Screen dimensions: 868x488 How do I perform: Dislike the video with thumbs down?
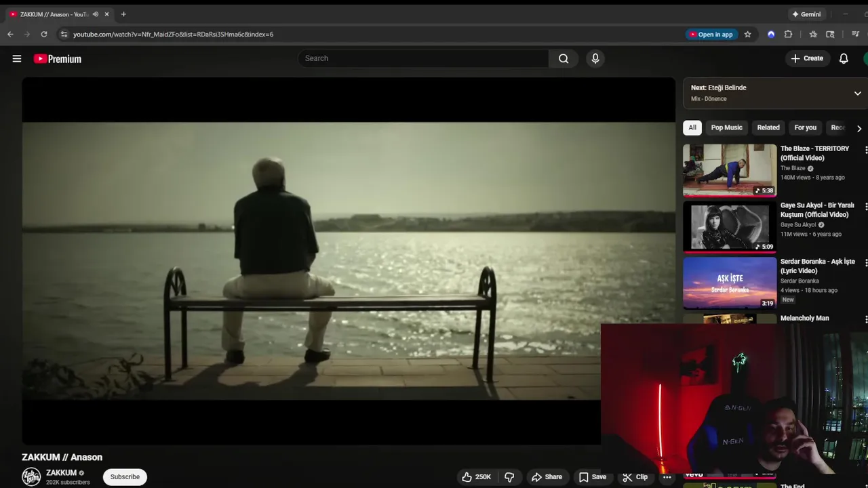[509, 477]
